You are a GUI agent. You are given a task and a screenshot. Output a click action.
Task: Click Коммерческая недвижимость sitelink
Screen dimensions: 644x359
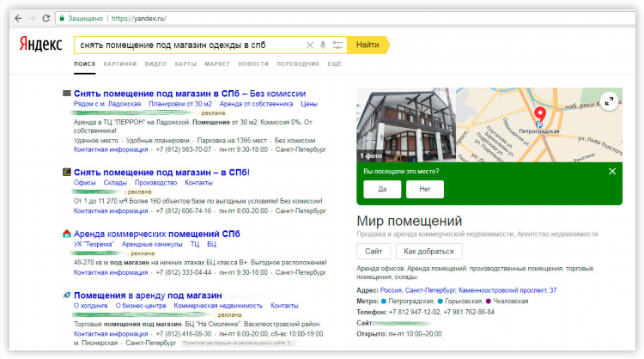pos(218,306)
